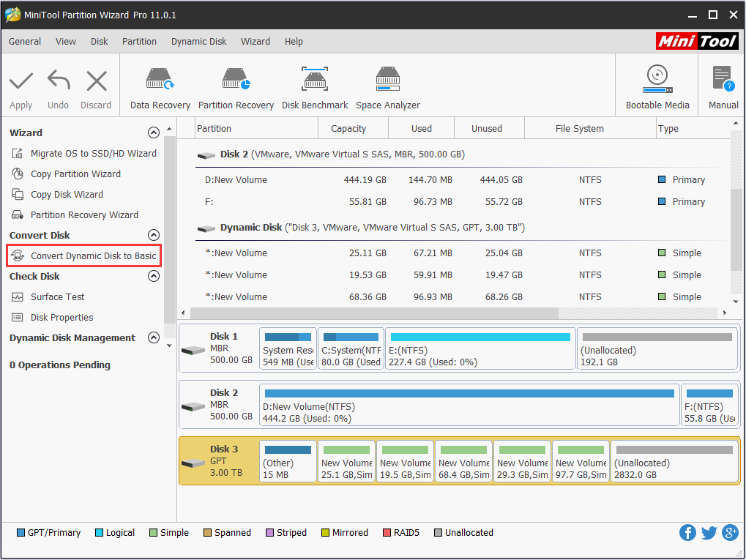Open the Help menu

point(294,42)
